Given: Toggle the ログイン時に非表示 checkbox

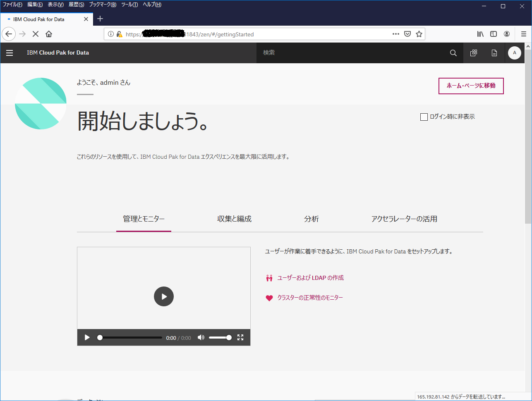Looking at the screenshot, I should click(x=424, y=117).
